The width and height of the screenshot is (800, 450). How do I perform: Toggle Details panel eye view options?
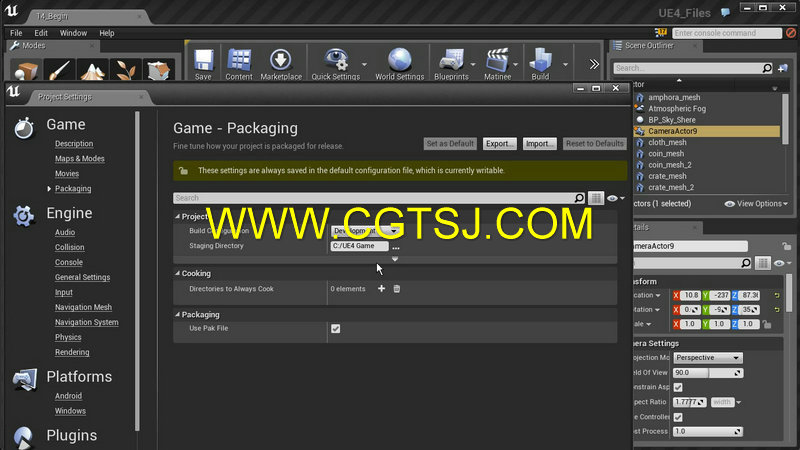782,263
